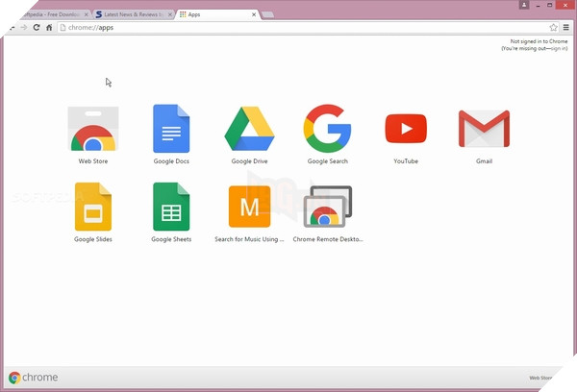
Task: Click the Gmail label text
Action: coord(484,161)
